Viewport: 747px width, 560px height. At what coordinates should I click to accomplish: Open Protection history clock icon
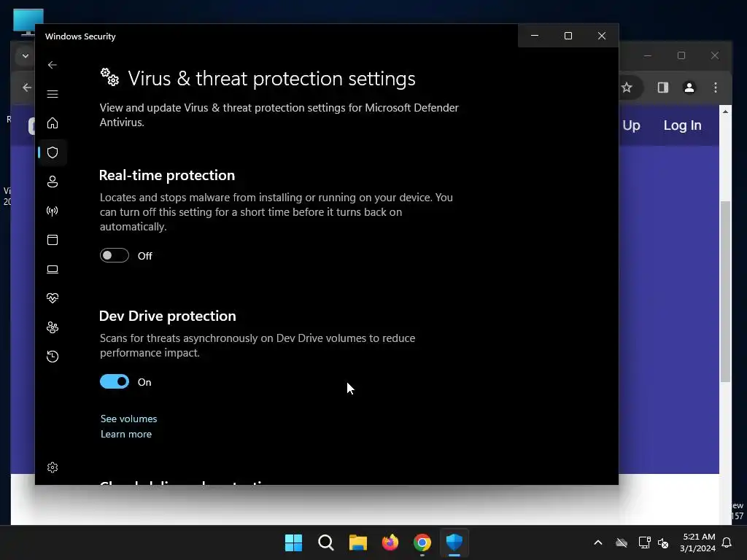pyautogui.click(x=53, y=357)
